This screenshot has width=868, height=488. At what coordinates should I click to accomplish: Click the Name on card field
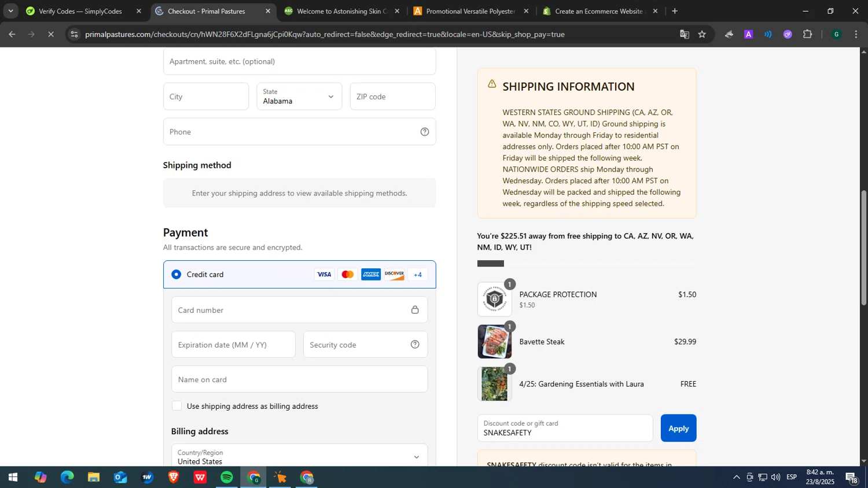coord(300,379)
